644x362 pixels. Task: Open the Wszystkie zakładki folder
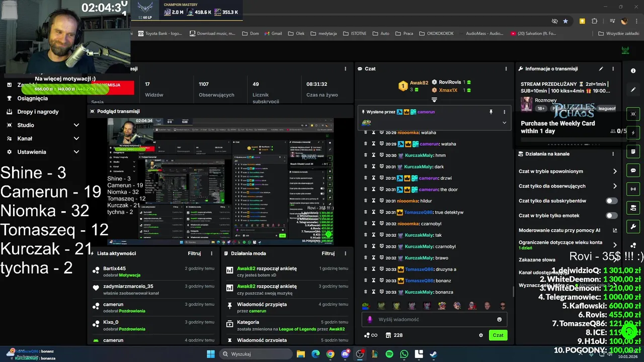618,34
